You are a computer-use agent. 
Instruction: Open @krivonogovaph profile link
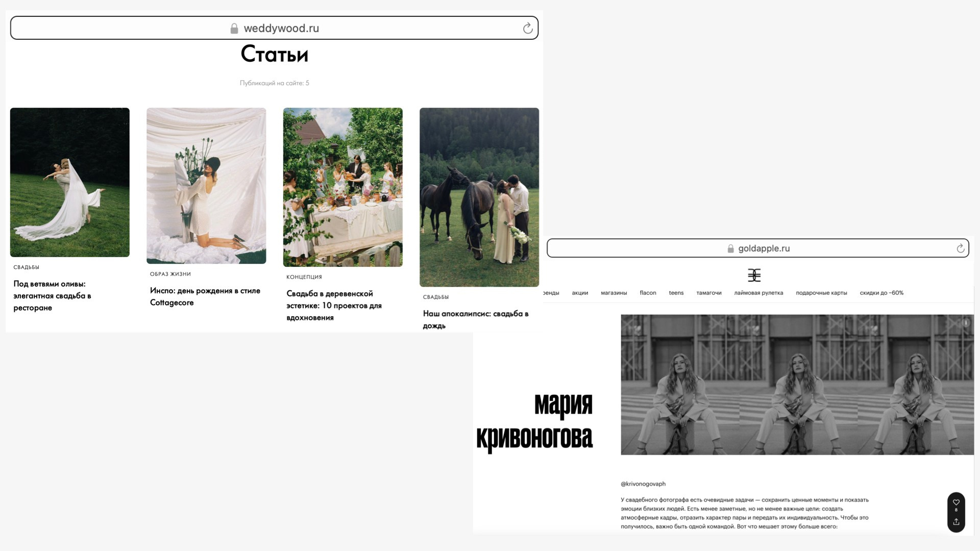643,484
